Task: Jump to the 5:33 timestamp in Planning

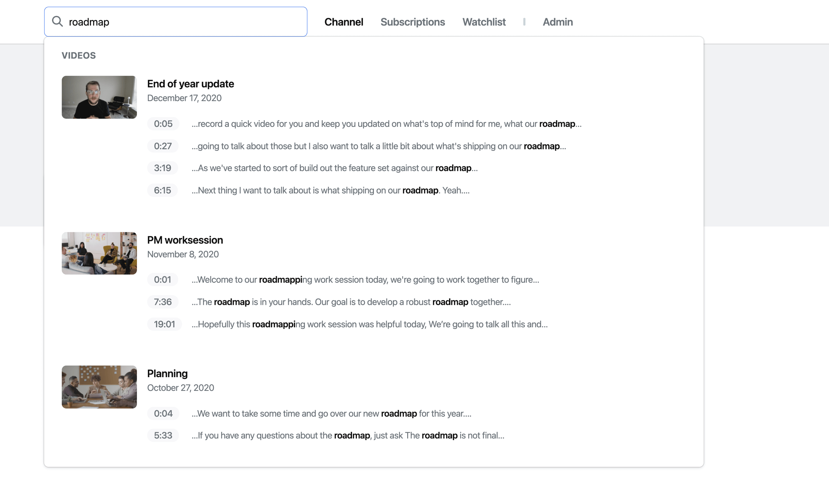Action: 163,435
